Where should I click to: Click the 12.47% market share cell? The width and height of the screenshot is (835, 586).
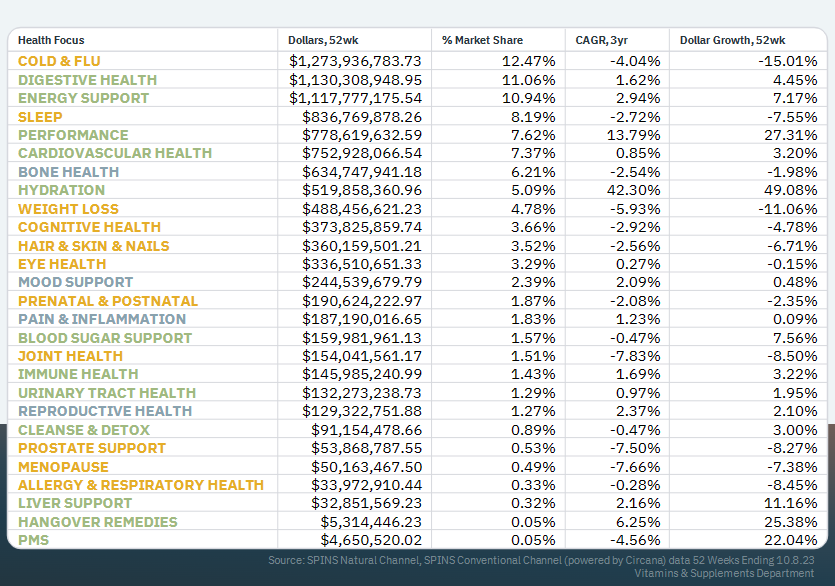pyautogui.click(x=529, y=61)
